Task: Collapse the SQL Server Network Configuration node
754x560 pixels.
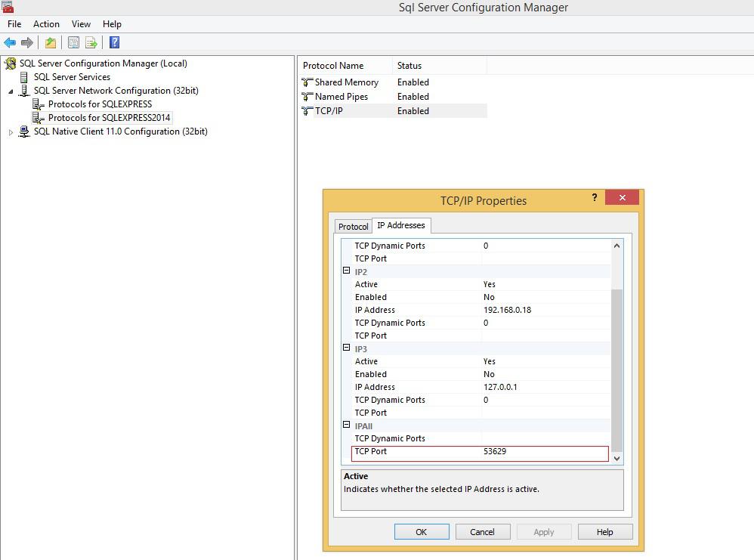Action: 11,91
